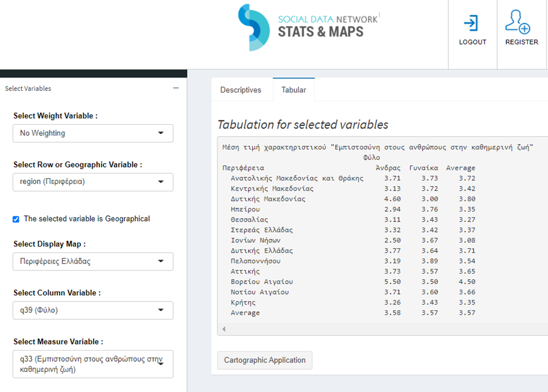Click the Logout icon
Screen dimensions: 548x392
471,23
